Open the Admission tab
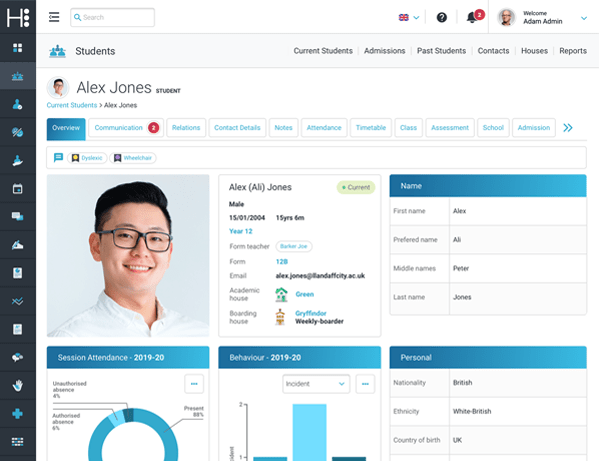The width and height of the screenshot is (599, 461). [534, 128]
